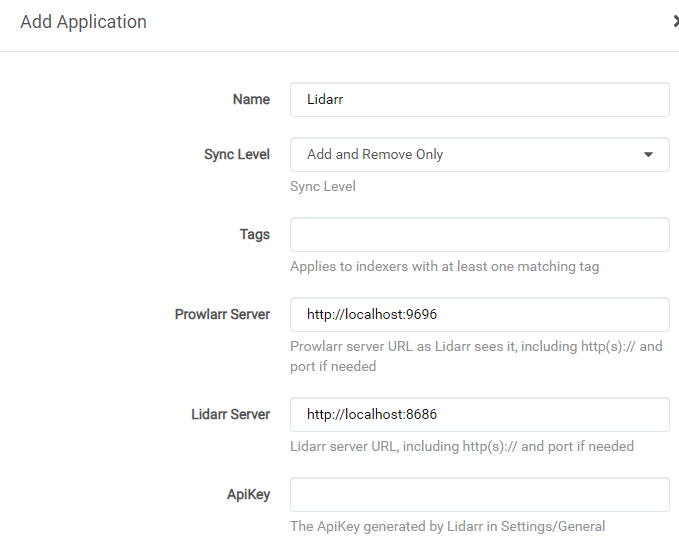
Task: Click the Add Application title text
Action: point(84,22)
